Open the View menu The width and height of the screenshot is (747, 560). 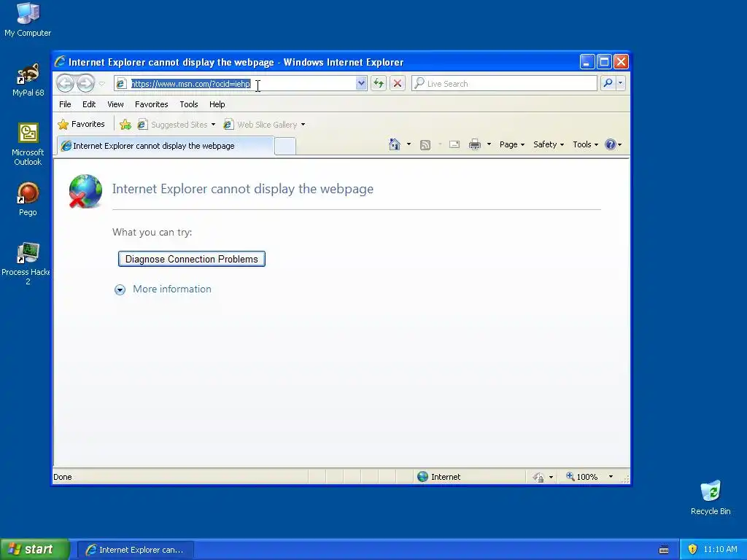tap(115, 104)
